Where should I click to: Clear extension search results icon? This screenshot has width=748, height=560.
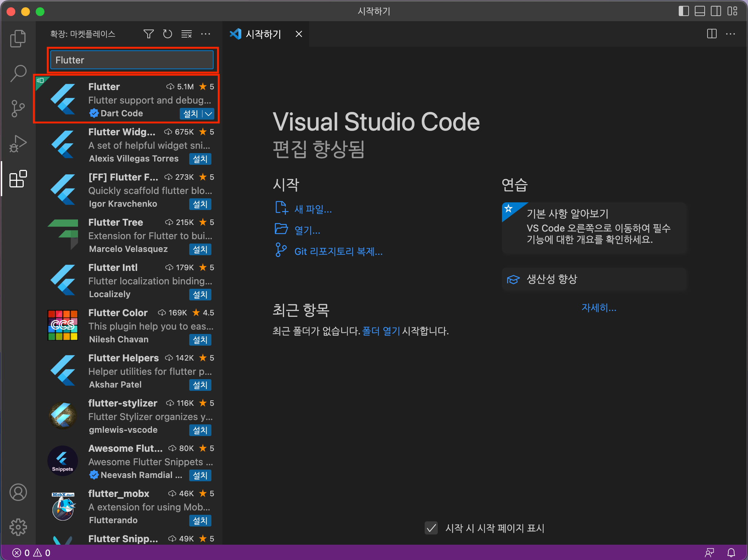click(187, 34)
